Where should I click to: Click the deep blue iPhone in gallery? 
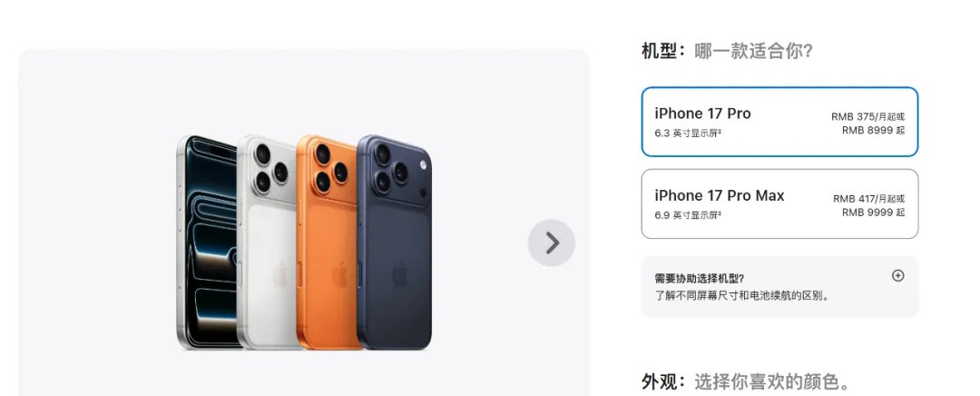pos(395,243)
